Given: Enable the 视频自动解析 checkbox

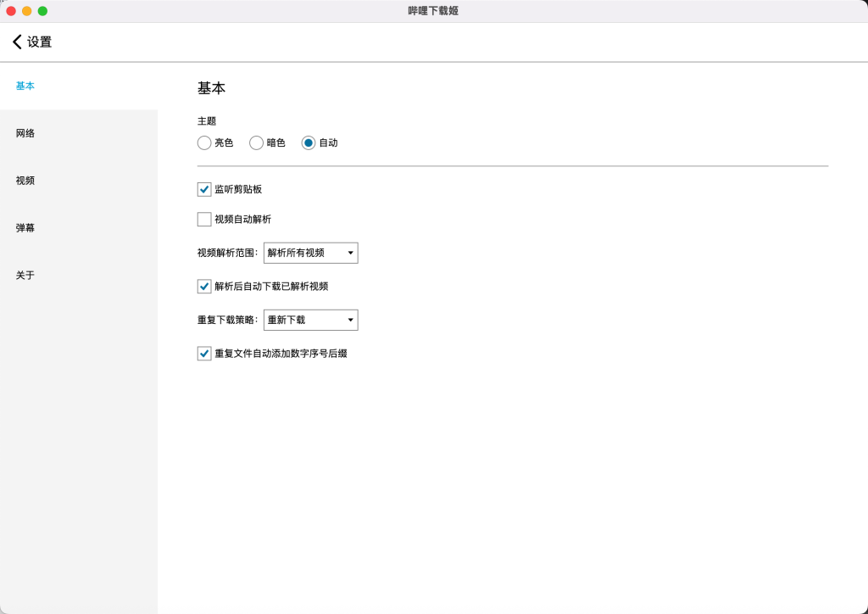Looking at the screenshot, I should 204,220.
